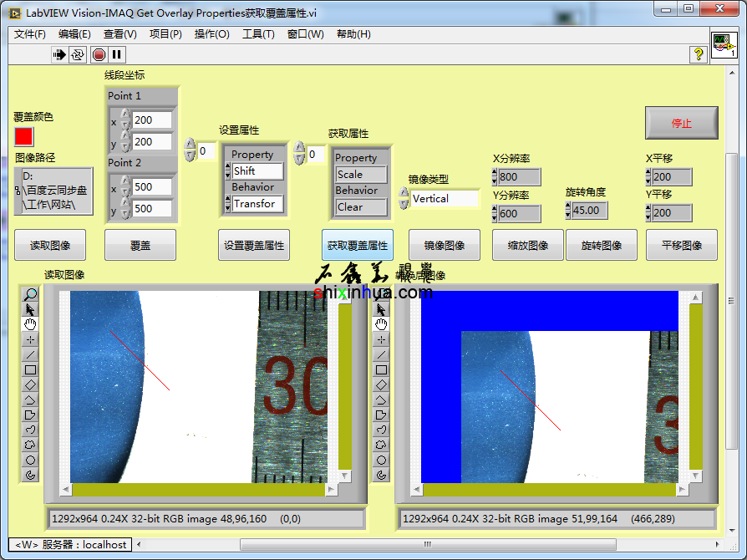Pick the Oval tool in right image palette
The image size is (747, 560).
(x=381, y=460)
